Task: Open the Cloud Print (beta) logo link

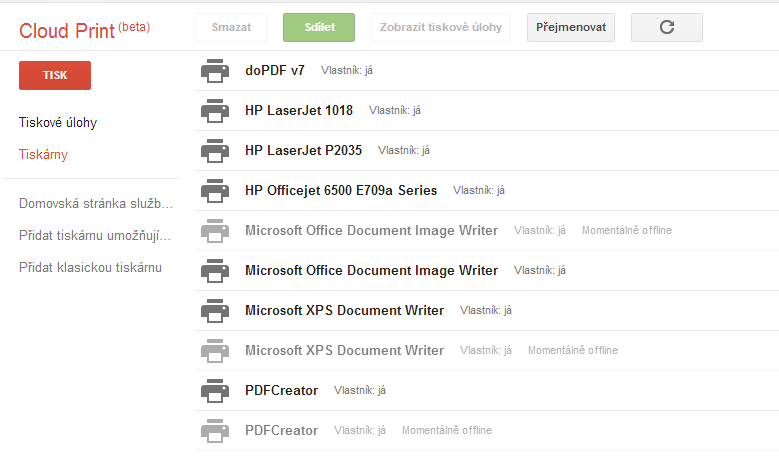Action: (84, 30)
